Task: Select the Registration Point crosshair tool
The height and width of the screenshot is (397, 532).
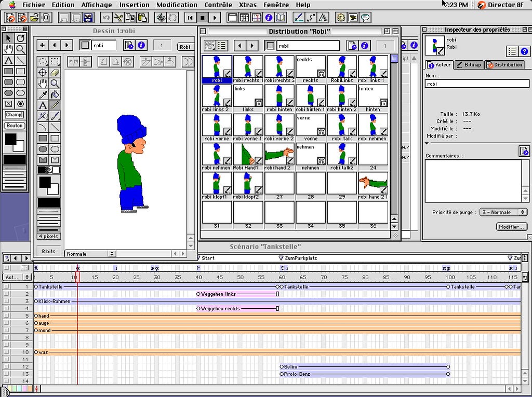Action: tap(43, 73)
